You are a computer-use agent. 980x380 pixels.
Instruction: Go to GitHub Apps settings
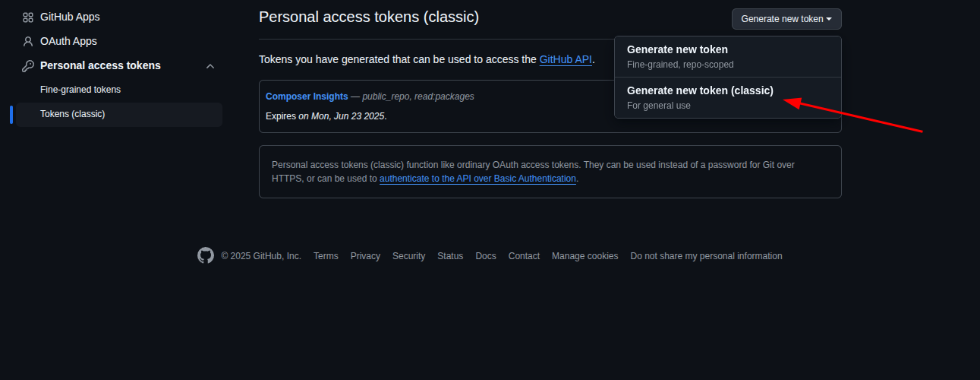[70, 17]
